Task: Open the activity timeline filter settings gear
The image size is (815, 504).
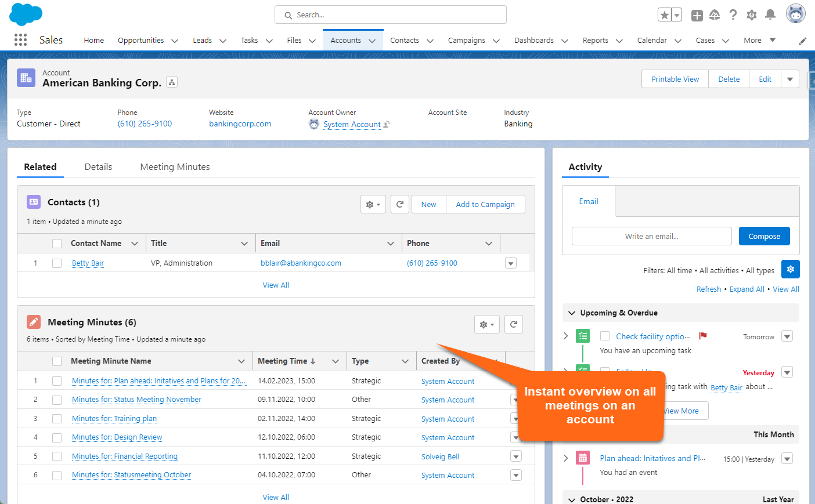Action: pos(791,269)
